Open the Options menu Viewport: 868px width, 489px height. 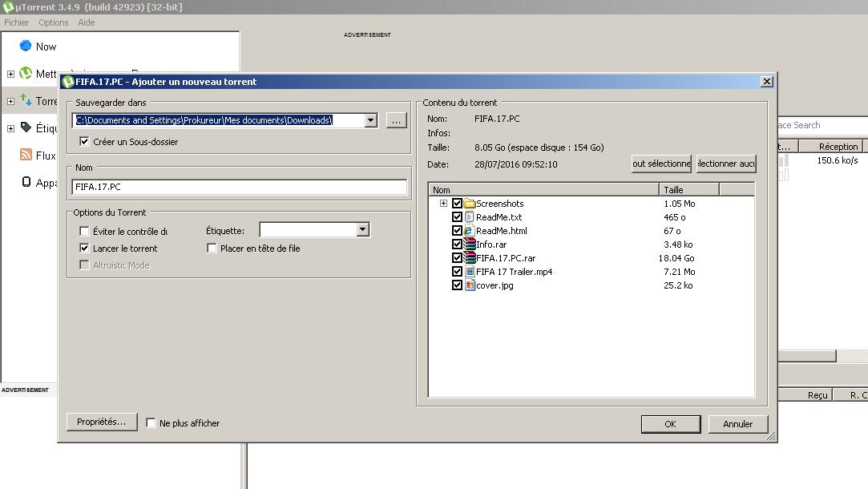tap(54, 22)
